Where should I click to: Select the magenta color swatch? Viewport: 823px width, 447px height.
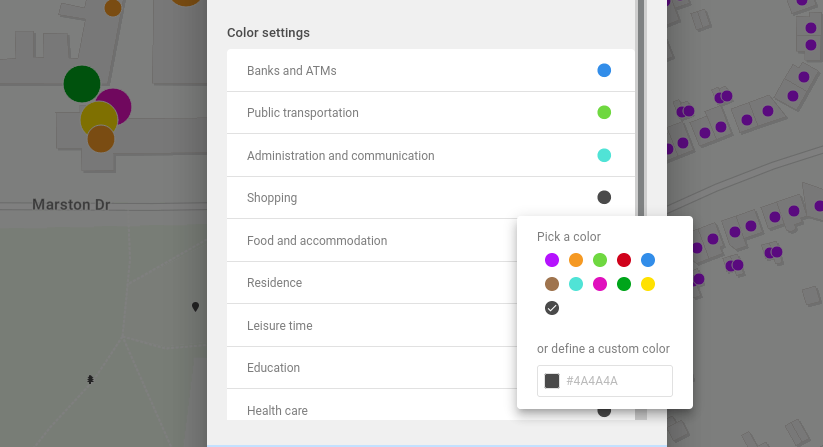tap(600, 284)
